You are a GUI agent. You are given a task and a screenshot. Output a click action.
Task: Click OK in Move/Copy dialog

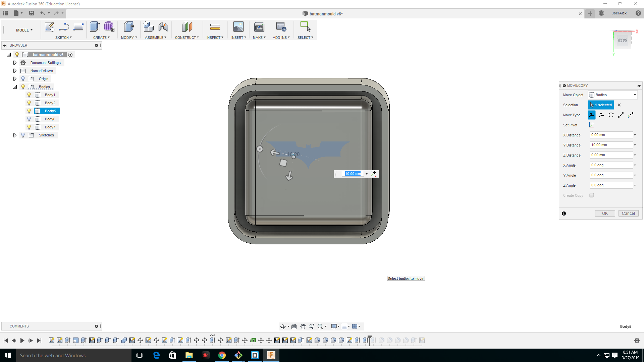tap(604, 214)
